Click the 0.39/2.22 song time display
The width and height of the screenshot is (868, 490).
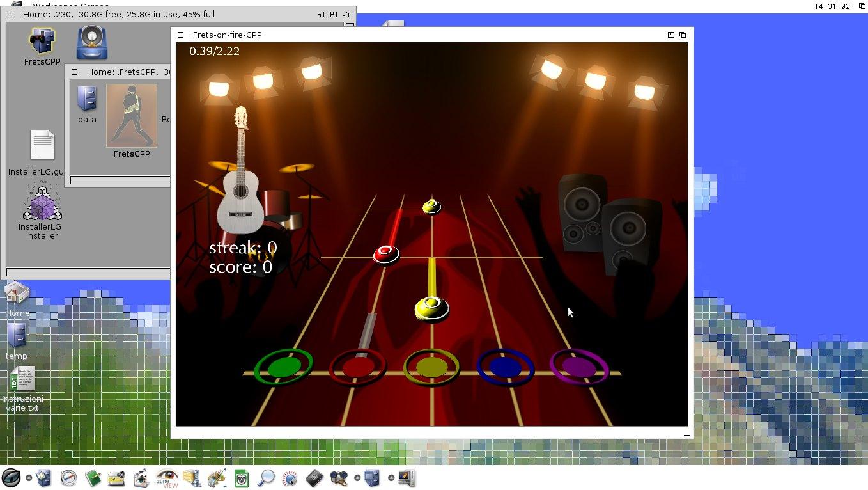(x=214, y=51)
